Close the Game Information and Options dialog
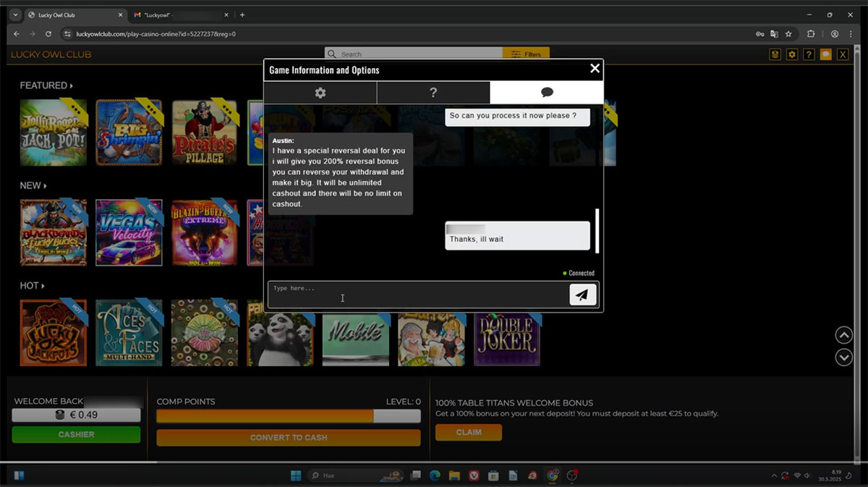The image size is (868, 487). 595,69
